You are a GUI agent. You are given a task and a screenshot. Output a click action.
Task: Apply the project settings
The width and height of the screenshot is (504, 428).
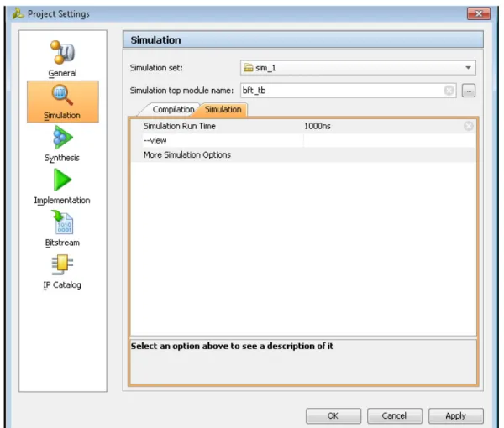point(456,415)
